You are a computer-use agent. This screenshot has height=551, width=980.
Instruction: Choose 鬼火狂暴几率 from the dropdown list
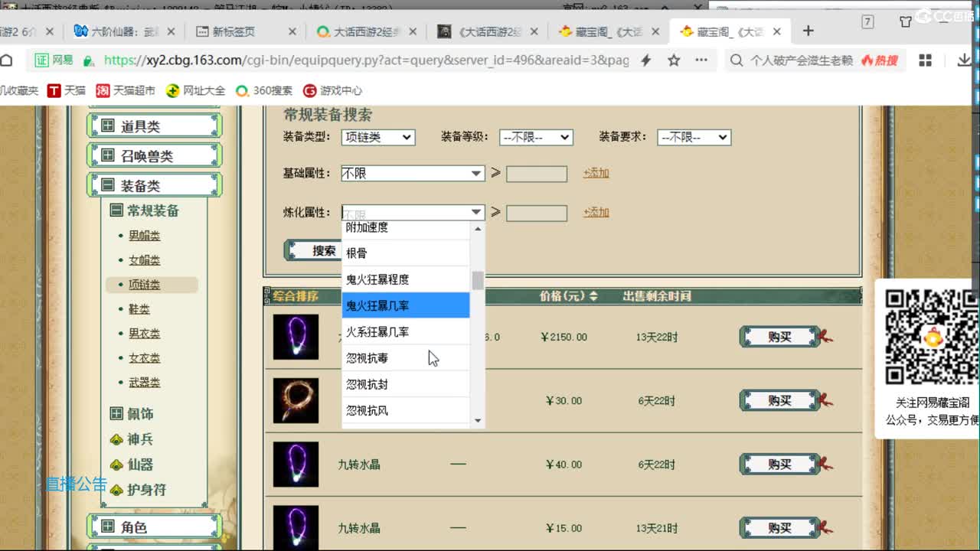point(405,305)
